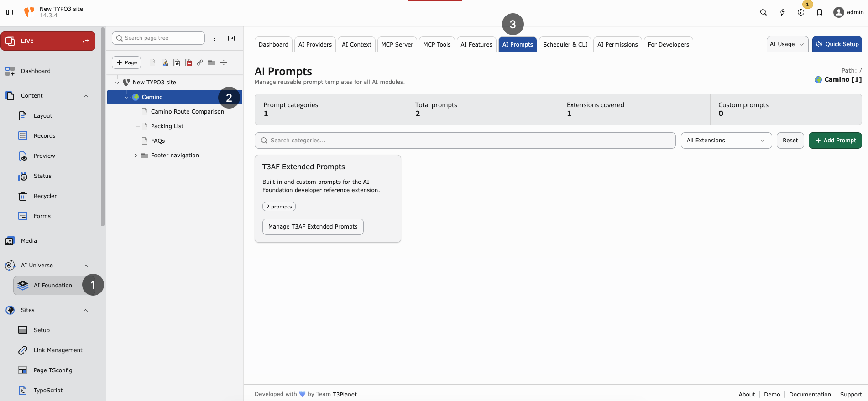Collapse the Camino tree node chevron
Screen dimensions: 868x401
pyautogui.click(x=126, y=97)
